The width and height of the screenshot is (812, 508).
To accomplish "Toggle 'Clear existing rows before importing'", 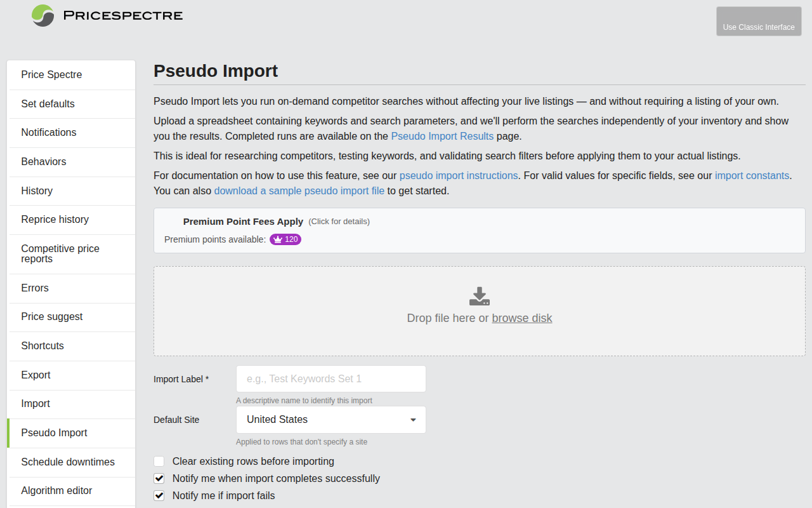I will pyautogui.click(x=159, y=461).
